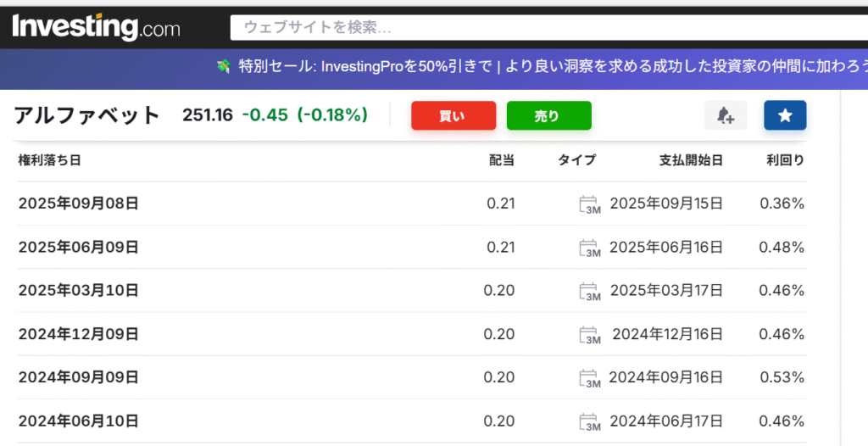The width and height of the screenshot is (868, 446).
Task: Select ex-date 2024年12月09日
Action: (79, 334)
